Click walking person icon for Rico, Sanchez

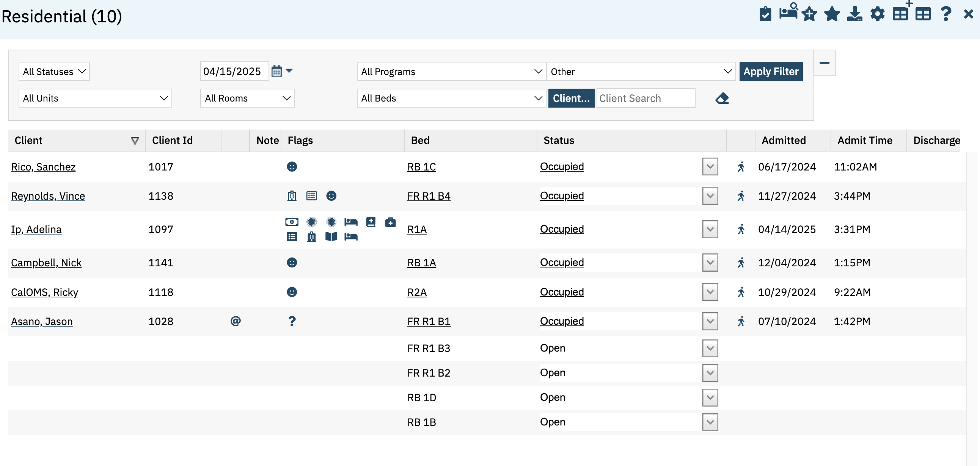coord(741,167)
